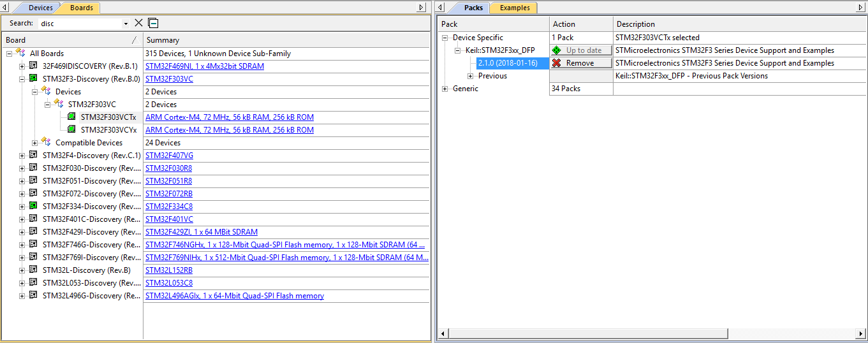
Task: Click the STM32F030-Discovery board icon
Action: tap(33, 168)
